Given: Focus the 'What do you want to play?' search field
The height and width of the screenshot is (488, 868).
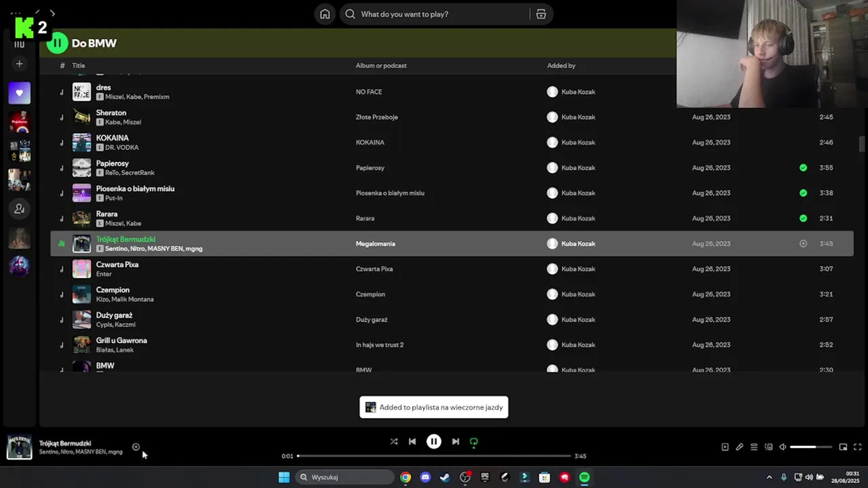Looking at the screenshot, I should pyautogui.click(x=434, y=14).
